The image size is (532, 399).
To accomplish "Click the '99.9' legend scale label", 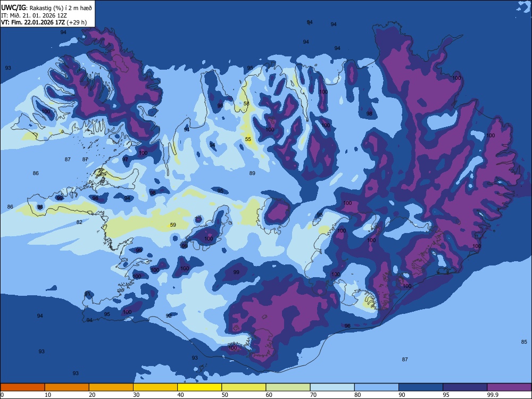I will pos(493,395).
